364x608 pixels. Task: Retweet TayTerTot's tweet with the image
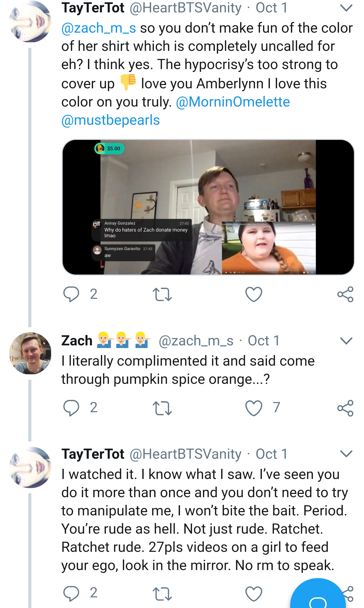(x=162, y=295)
